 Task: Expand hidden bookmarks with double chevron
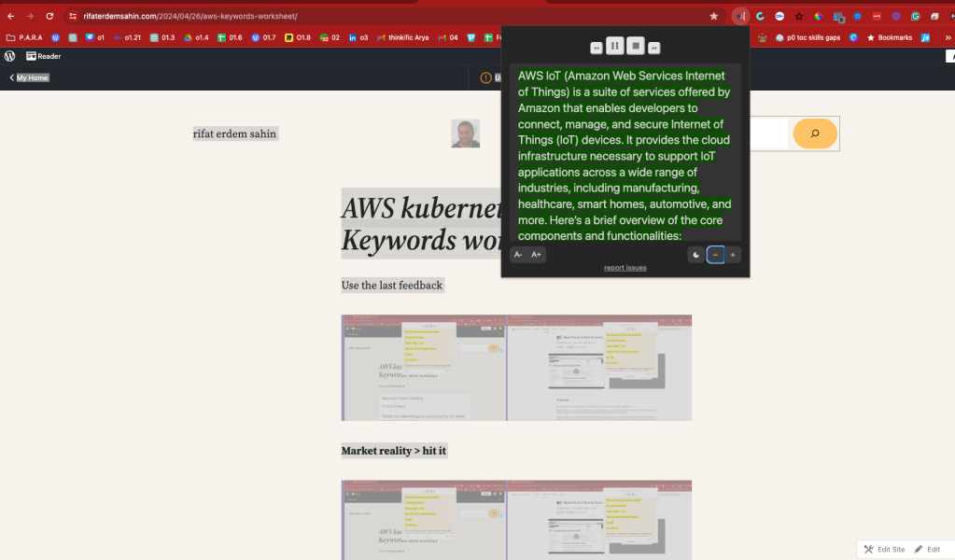coord(948,37)
